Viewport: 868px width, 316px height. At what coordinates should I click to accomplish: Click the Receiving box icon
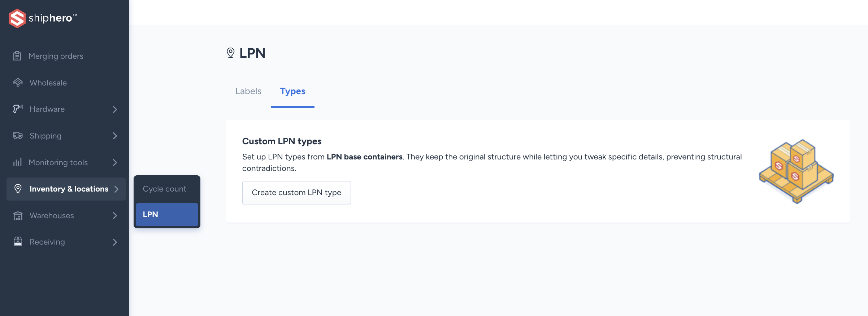coord(18,242)
